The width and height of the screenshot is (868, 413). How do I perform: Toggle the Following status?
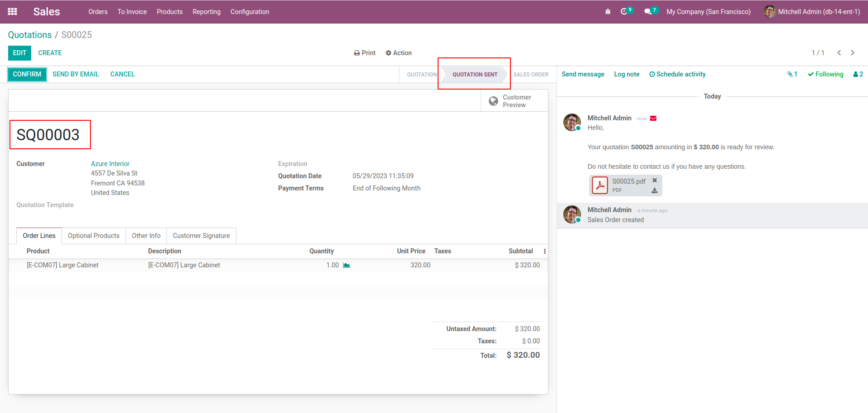click(x=826, y=74)
